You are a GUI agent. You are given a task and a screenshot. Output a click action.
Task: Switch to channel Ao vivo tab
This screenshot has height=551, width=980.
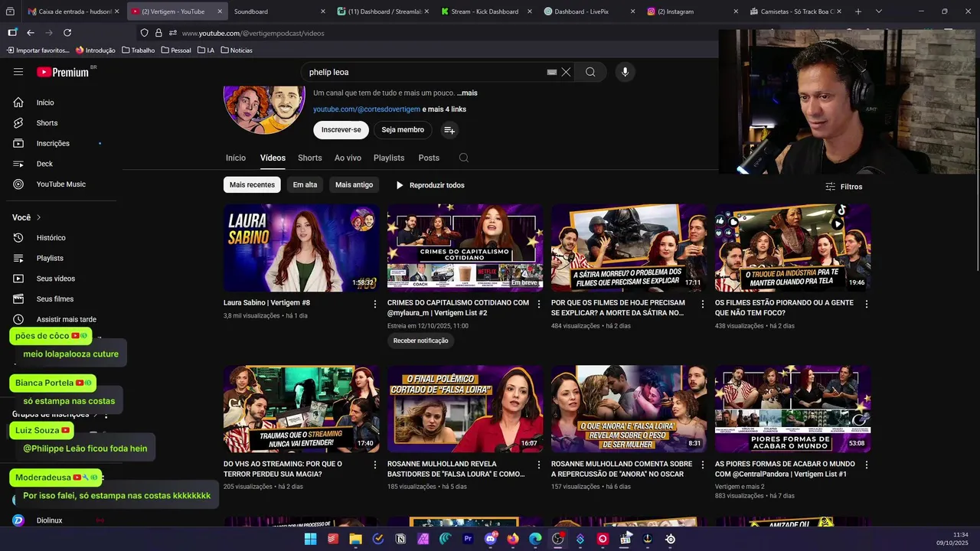[x=348, y=158]
